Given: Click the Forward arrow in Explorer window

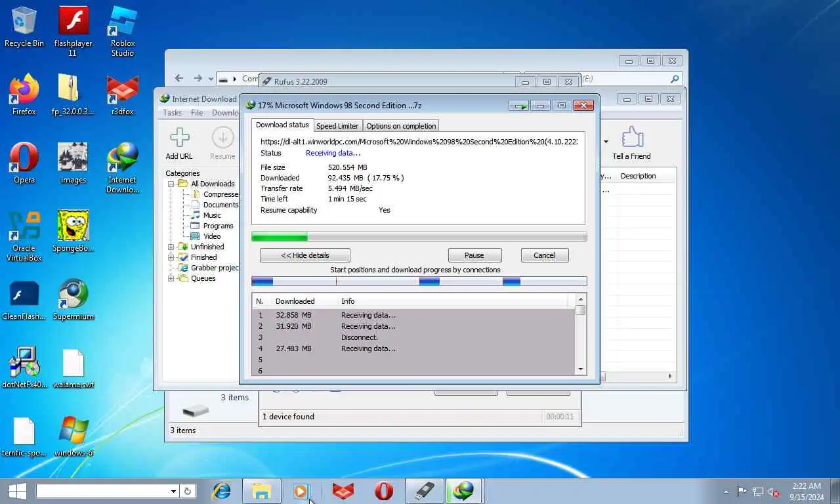Looking at the screenshot, I should [x=198, y=78].
